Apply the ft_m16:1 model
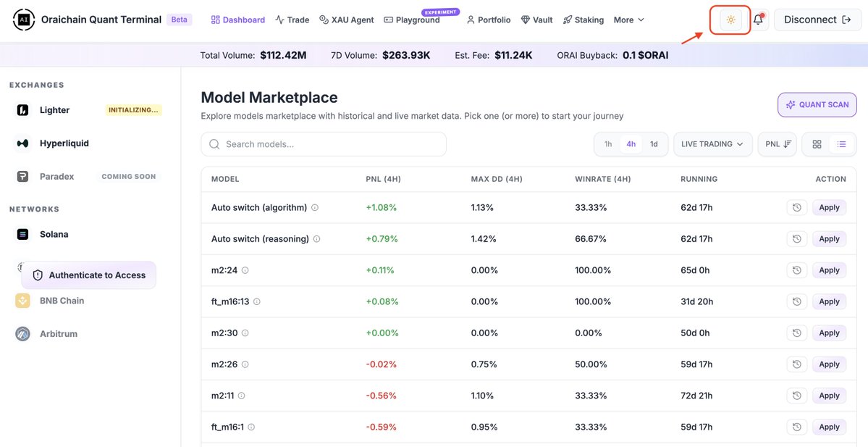 point(829,427)
